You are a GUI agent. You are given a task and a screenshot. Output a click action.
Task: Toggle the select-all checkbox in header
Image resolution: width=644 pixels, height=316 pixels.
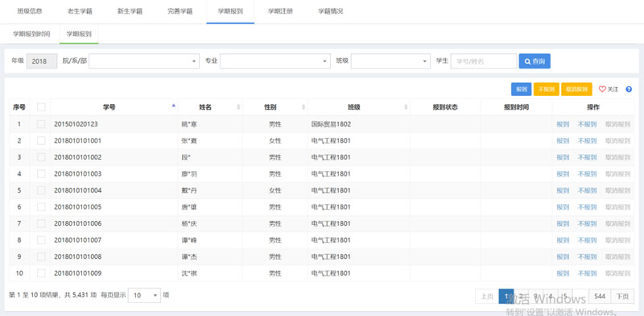(x=41, y=107)
